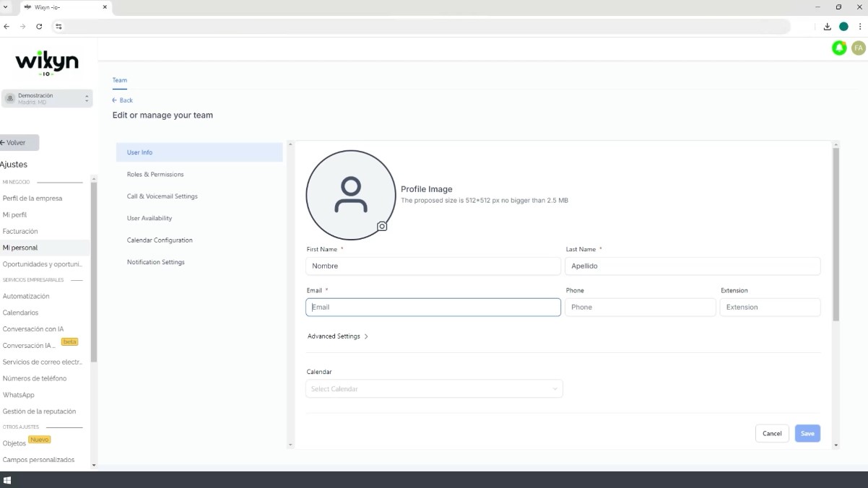Reload the page

pos(39,27)
